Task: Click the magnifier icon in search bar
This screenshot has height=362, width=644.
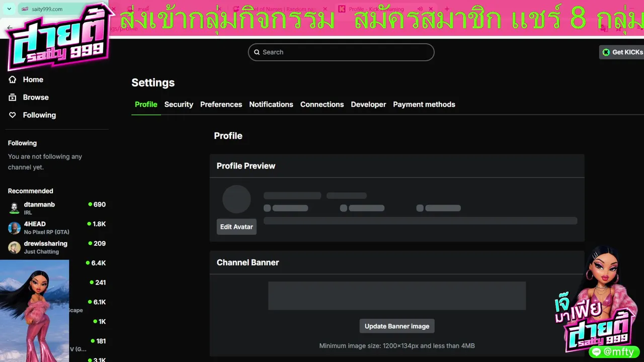Action: [x=257, y=52]
